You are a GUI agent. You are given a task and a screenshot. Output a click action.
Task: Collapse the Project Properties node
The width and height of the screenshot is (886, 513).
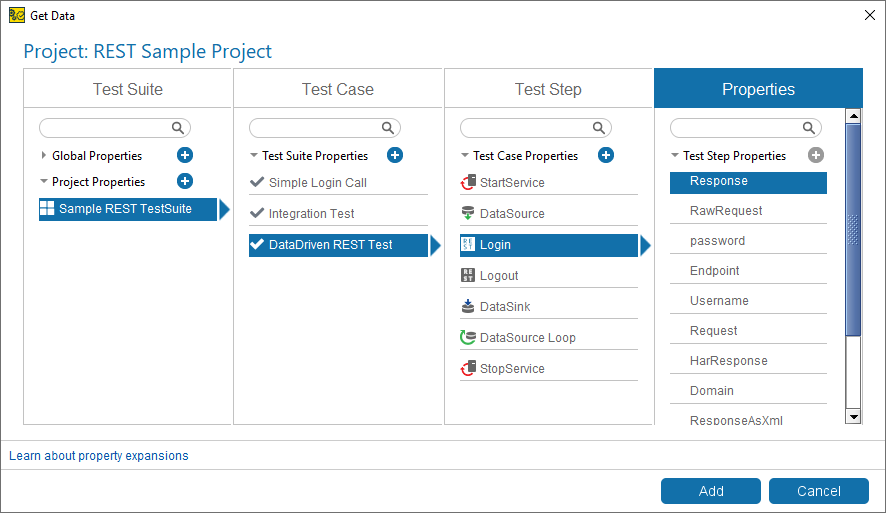[44, 181]
